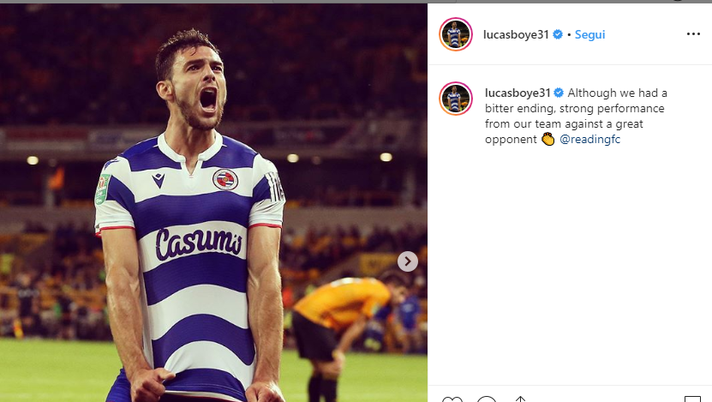
Task: Click the caption text "Although we had a"
Action: point(618,93)
